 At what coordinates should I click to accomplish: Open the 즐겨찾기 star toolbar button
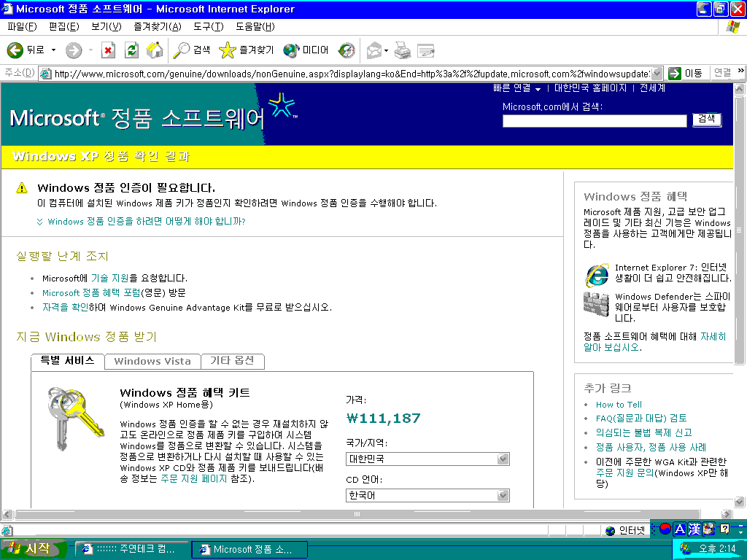tap(246, 50)
